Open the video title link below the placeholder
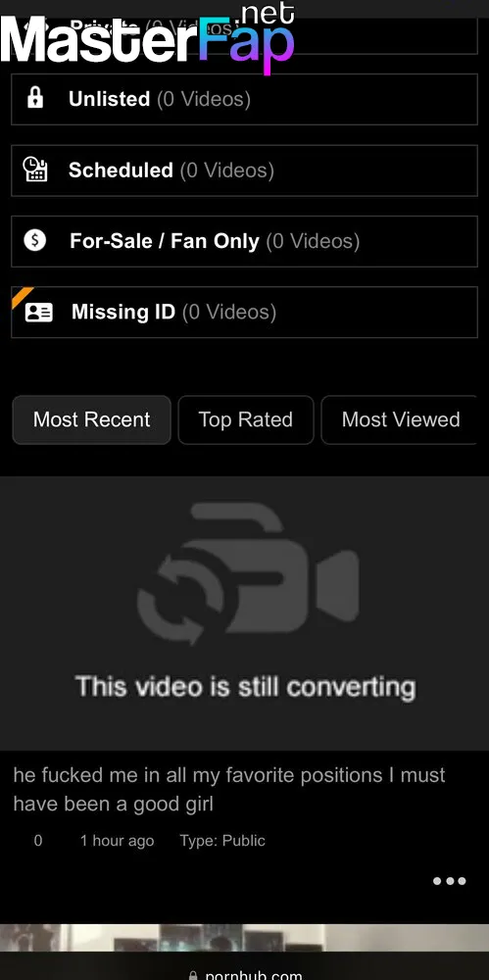This screenshot has width=489, height=980. click(x=229, y=789)
